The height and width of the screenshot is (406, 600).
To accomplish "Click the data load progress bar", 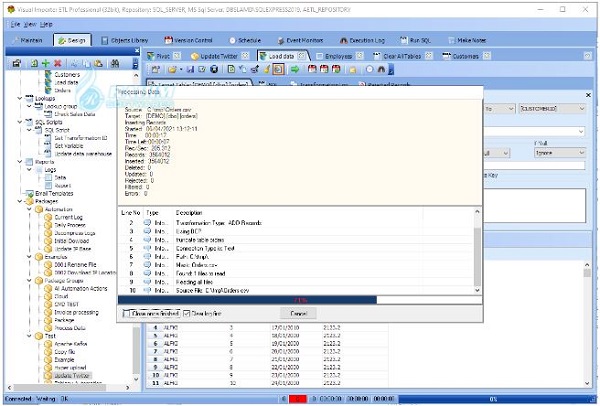I will 299,299.
